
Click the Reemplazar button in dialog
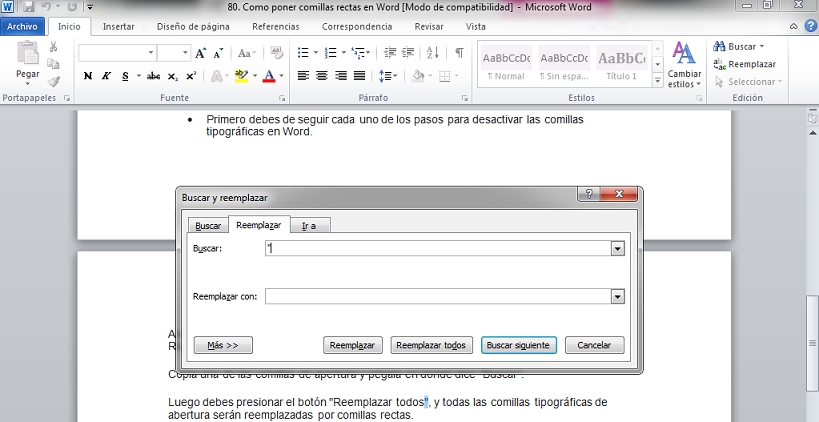pyautogui.click(x=353, y=345)
